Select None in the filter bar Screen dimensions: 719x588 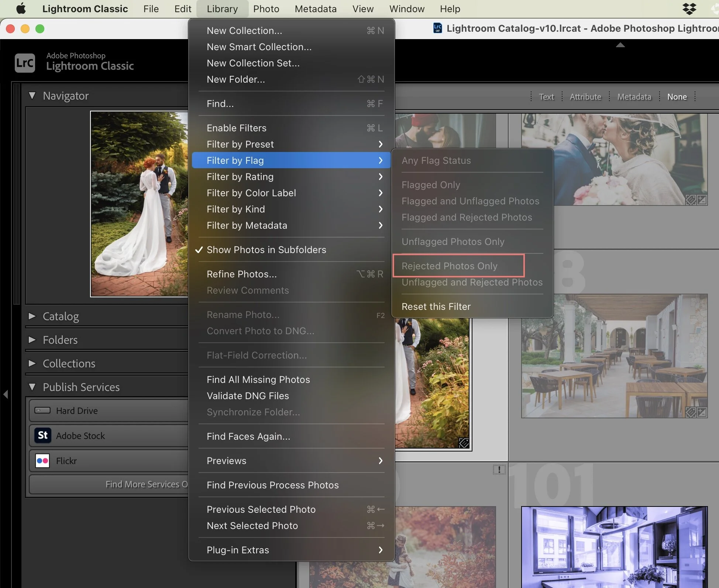click(677, 97)
